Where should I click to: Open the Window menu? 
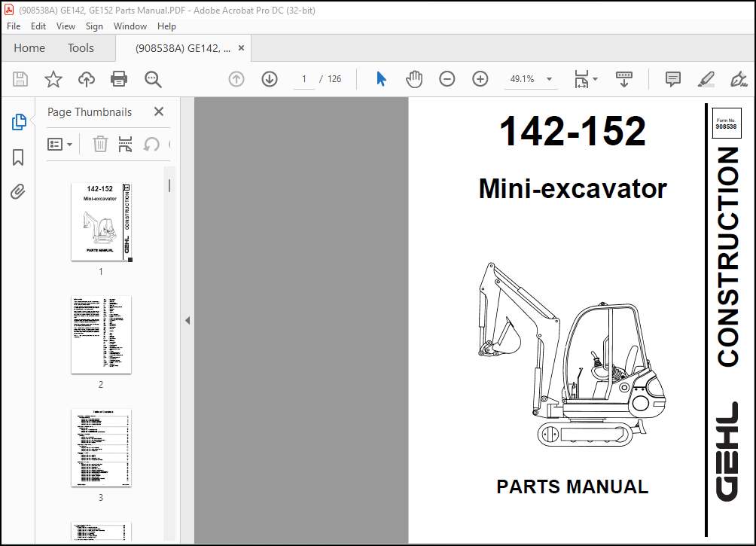(x=130, y=26)
